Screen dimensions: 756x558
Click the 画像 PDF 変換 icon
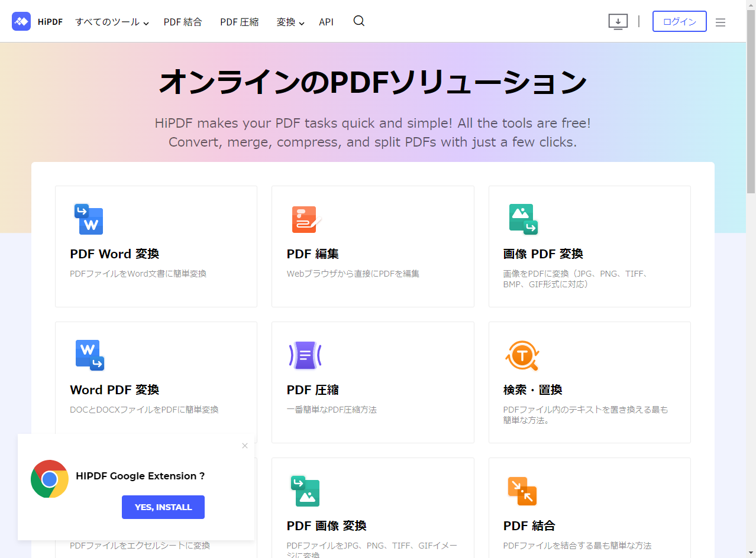click(x=522, y=219)
